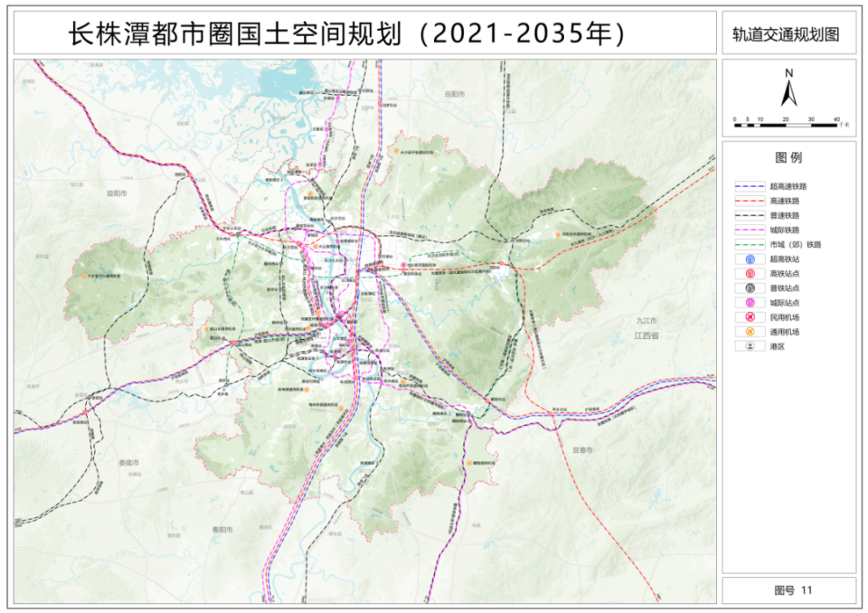
Task: Click the 港区 legend label
Action: 778,346
